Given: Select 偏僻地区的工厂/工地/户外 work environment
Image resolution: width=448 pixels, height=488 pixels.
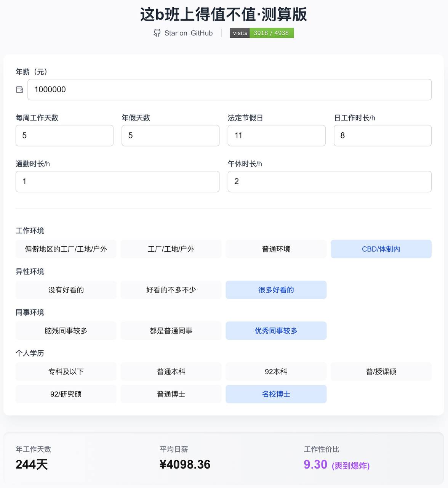Looking at the screenshot, I should click(66, 249).
